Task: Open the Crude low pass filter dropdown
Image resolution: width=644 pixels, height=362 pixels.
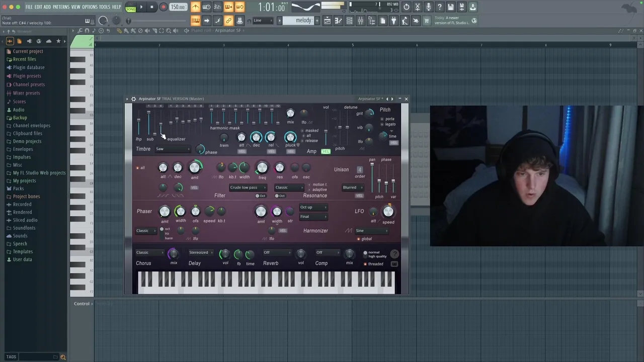Action: (248, 188)
